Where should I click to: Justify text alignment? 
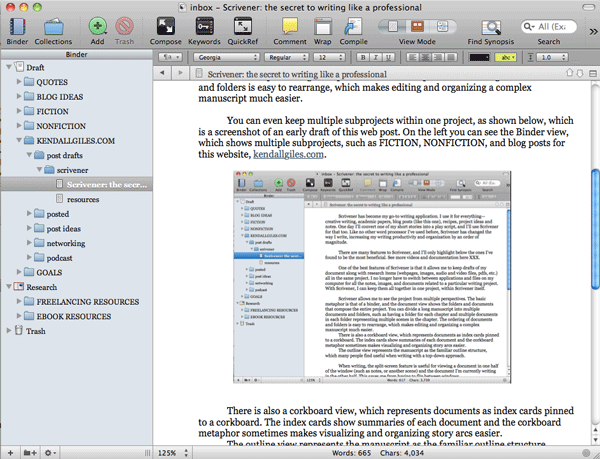pyautogui.click(x=451, y=57)
